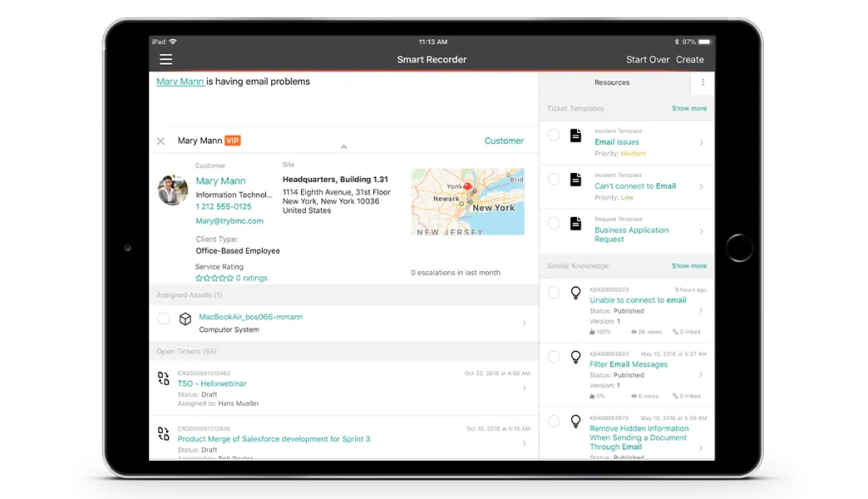Switch to the Resources tab

[x=612, y=83]
